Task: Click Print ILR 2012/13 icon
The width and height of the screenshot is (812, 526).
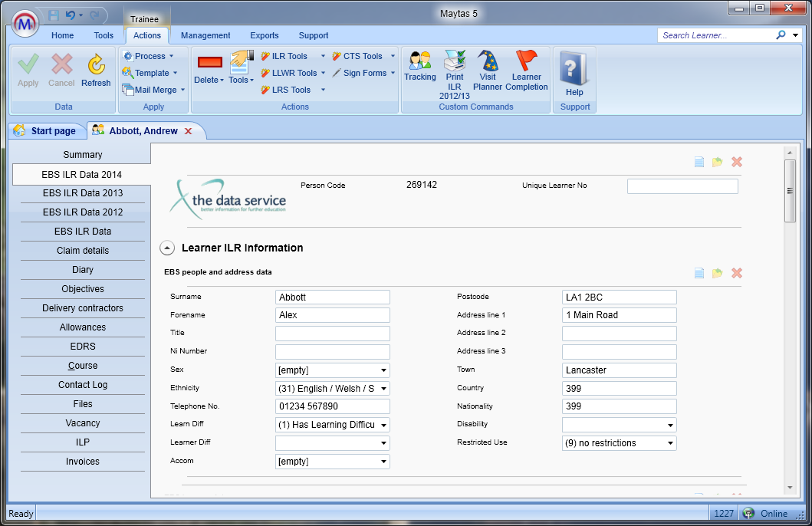Action: (x=455, y=65)
